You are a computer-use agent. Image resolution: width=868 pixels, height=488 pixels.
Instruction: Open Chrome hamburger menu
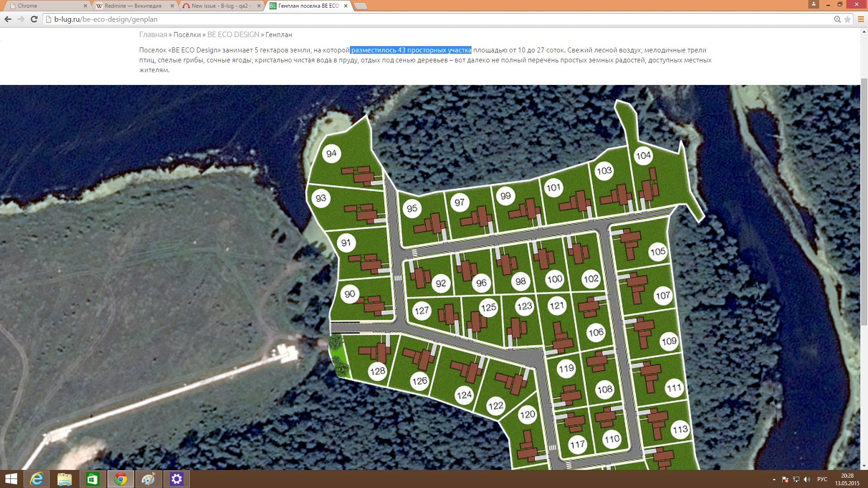[x=861, y=19]
